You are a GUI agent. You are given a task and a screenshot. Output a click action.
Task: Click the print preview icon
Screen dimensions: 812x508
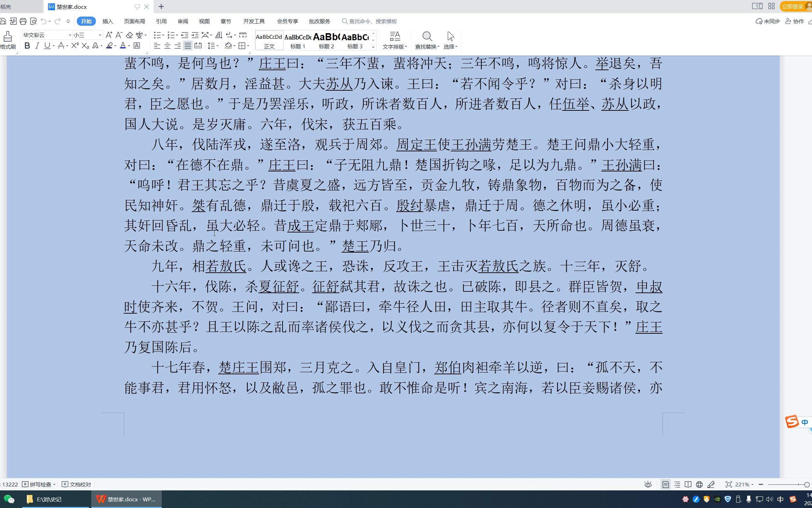[x=33, y=21]
